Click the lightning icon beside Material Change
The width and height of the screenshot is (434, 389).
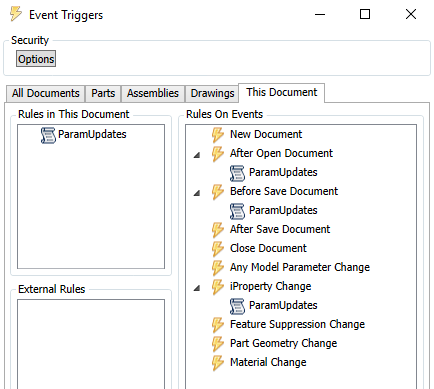point(218,363)
